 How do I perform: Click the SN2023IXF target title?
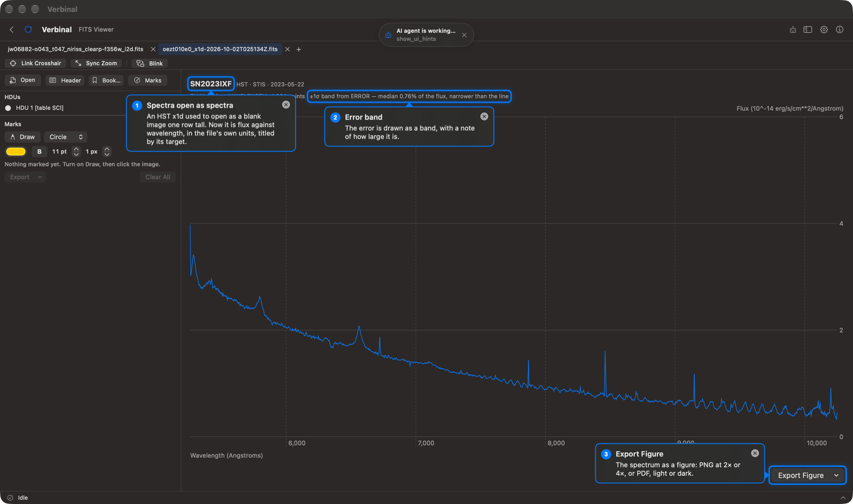pos(211,84)
